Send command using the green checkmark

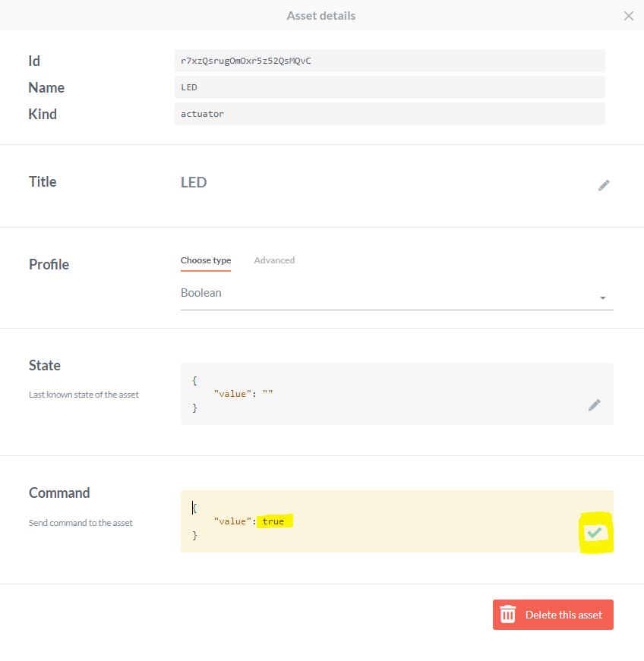[595, 534]
